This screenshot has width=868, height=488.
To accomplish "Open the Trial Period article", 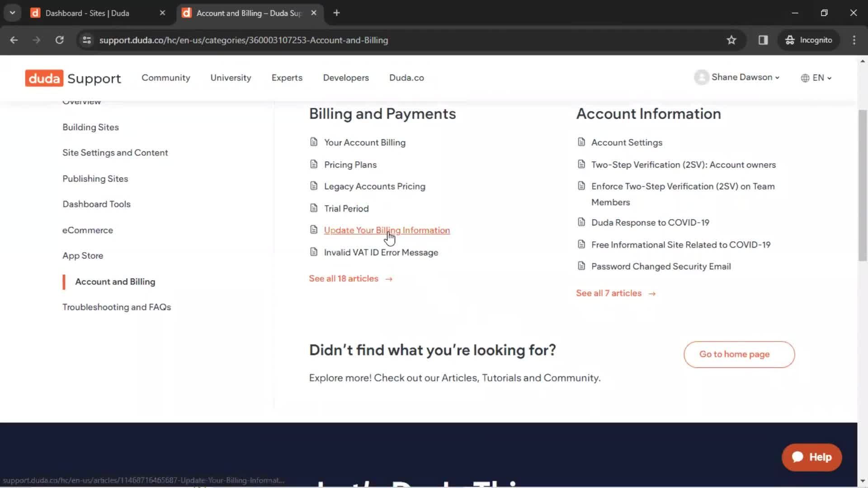I will [x=346, y=208].
